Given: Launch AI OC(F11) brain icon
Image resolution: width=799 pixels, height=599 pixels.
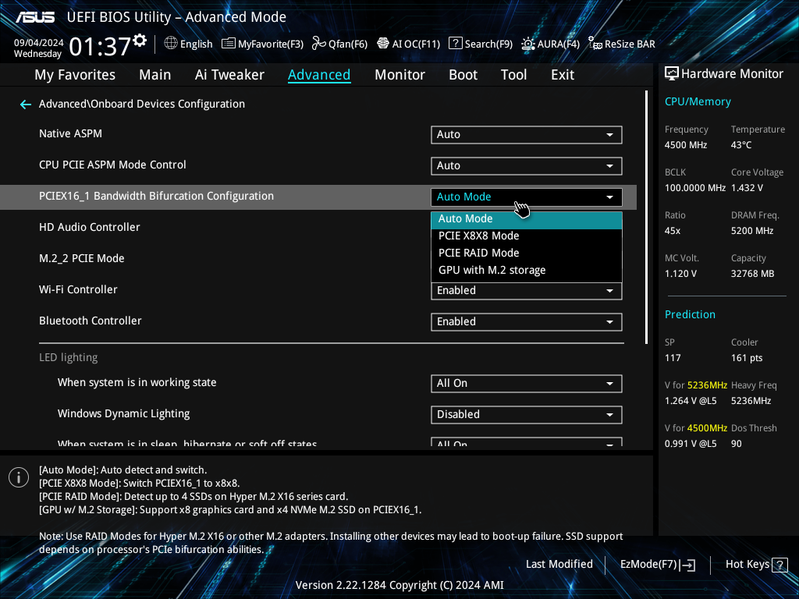Looking at the screenshot, I should (x=383, y=43).
